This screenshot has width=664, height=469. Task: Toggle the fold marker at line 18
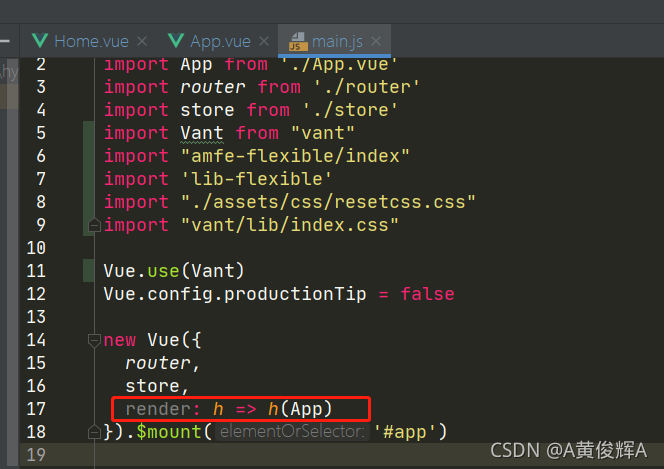(96, 432)
